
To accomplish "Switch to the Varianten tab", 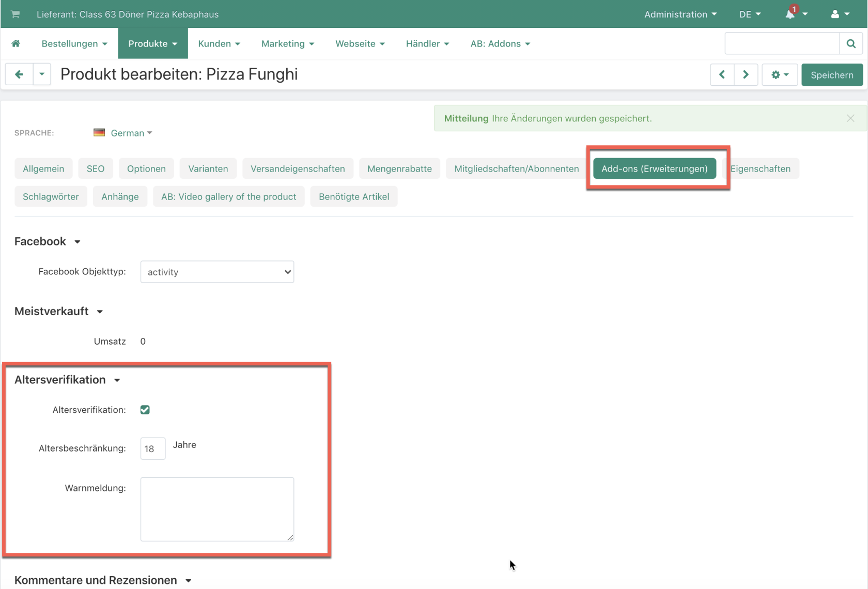I will pyautogui.click(x=208, y=168).
